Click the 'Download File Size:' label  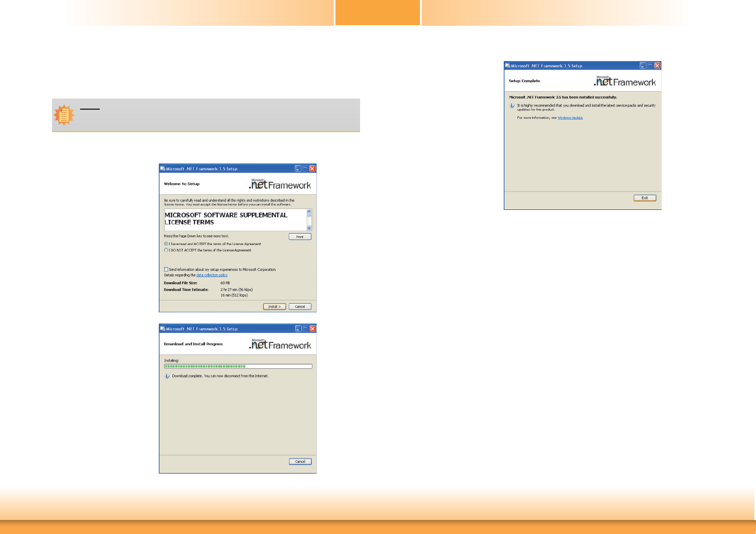pos(180,283)
